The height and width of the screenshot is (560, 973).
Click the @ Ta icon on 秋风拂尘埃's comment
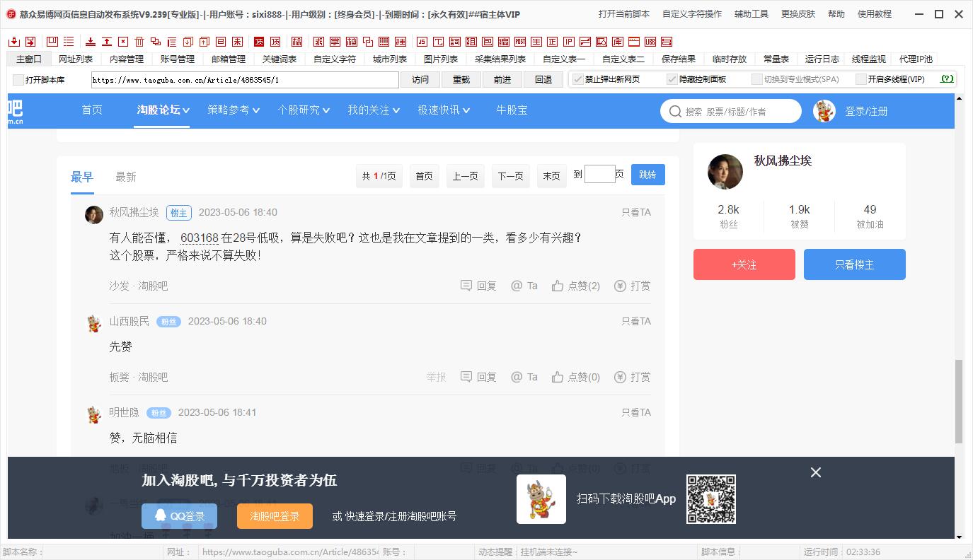click(524, 286)
